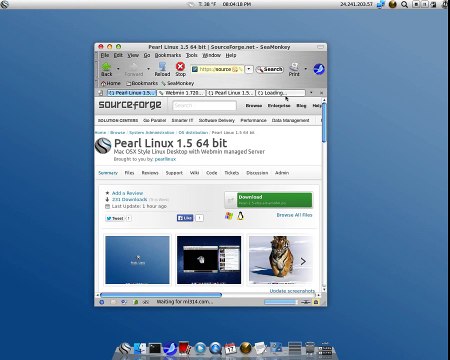Follow the pearllinux author link
Screen dimensions: 450x360
165,159
